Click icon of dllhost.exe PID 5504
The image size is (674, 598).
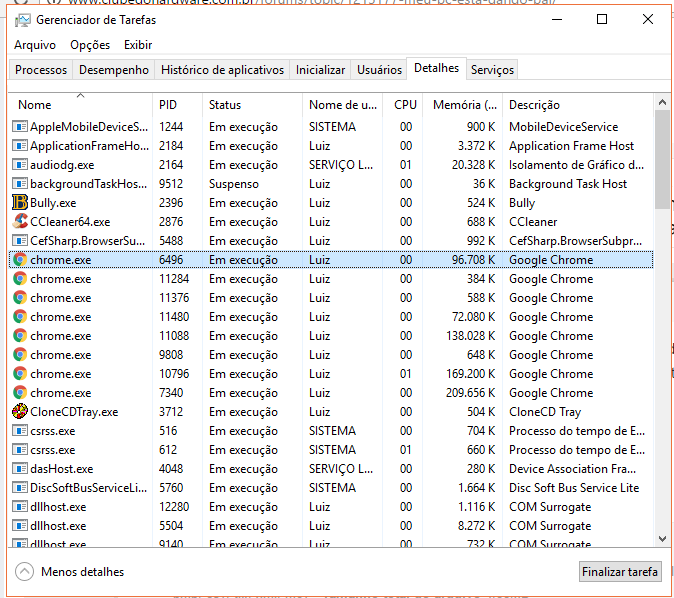click(x=20, y=525)
